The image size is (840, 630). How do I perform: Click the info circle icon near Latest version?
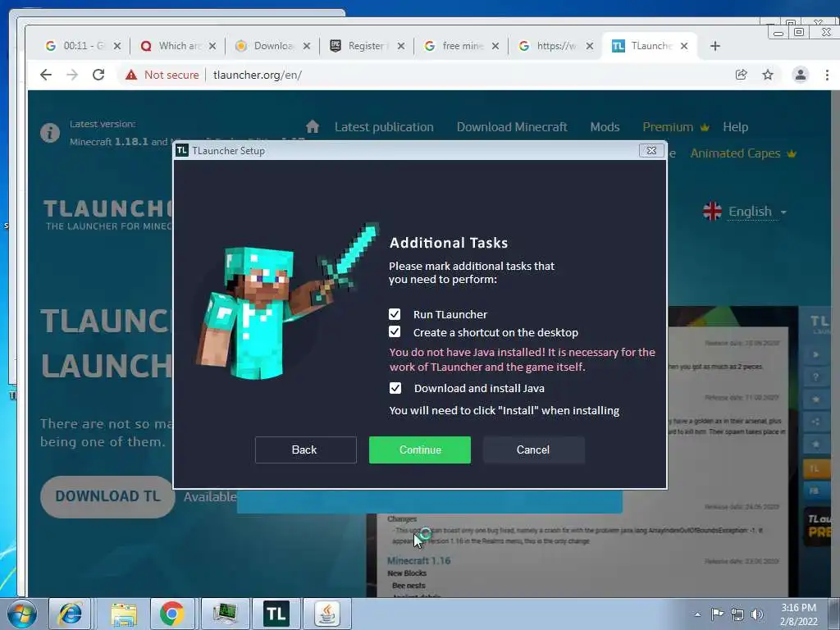point(50,132)
